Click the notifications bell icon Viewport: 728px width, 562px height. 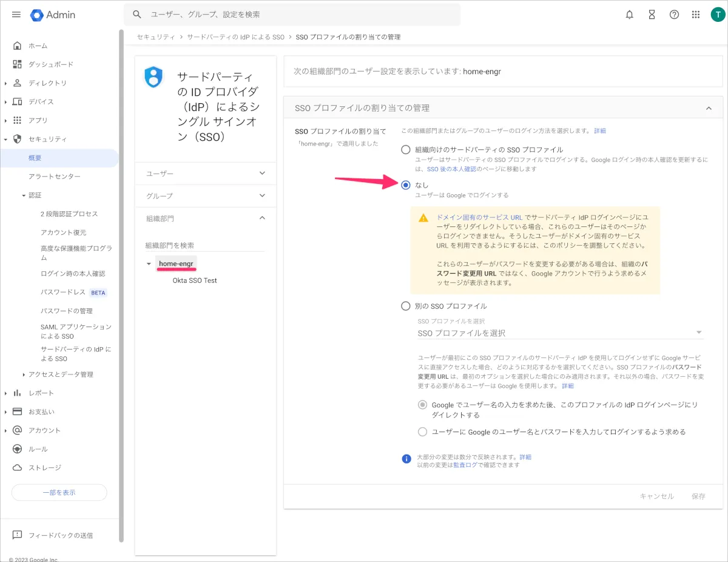click(x=630, y=15)
